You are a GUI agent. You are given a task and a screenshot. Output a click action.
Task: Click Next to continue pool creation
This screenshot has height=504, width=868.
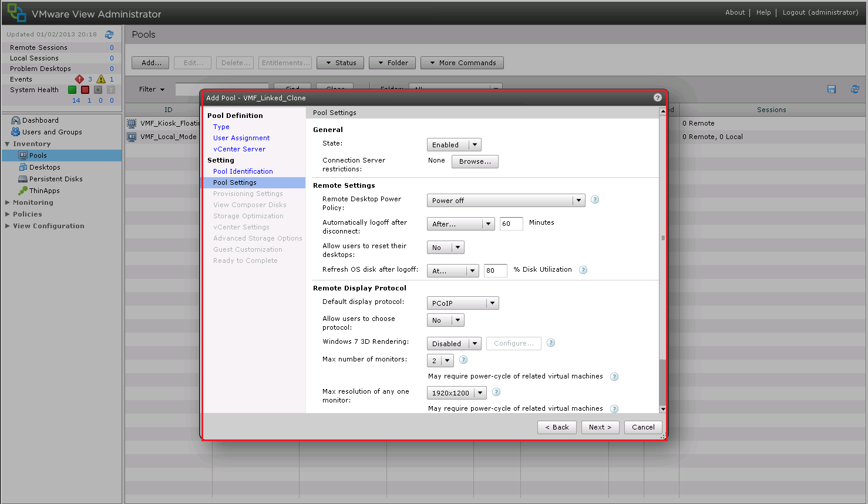pos(600,427)
